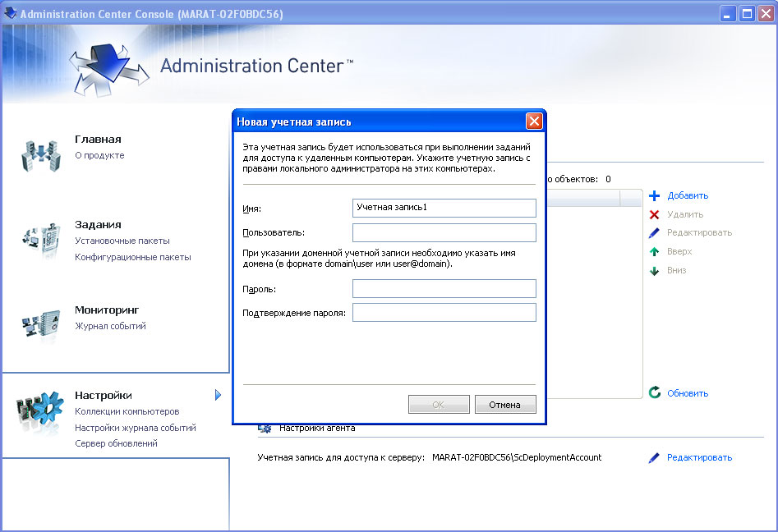This screenshot has width=778, height=532.
Task: Open Сервер обновлений
Action: coord(116,443)
